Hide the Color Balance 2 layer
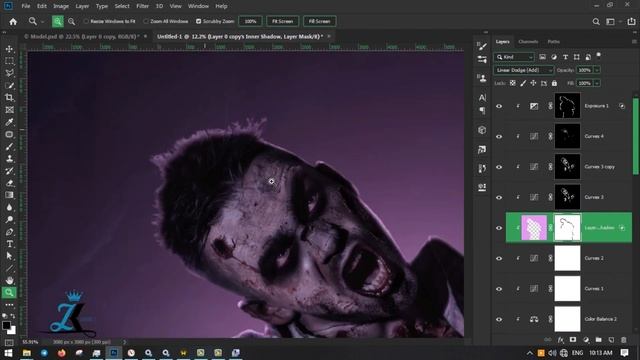The image size is (640, 360). 499,320
